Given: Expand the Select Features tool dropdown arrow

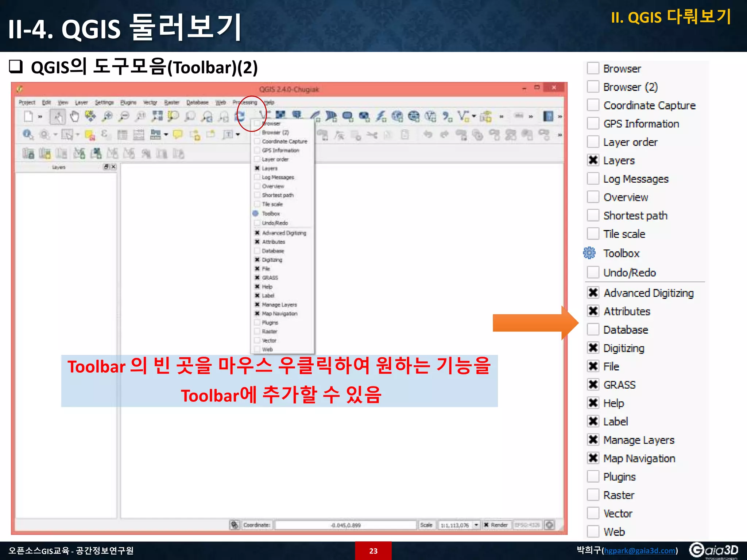Looking at the screenshot, I should (x=77, y=135).
